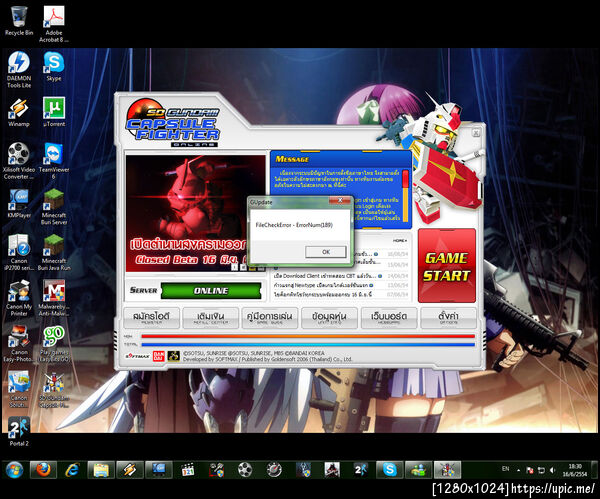The width and height of the screenshot is (600, 499).
Task: Open Minecraft Run Server desktop icon
Action: click(x=54, y=207)
